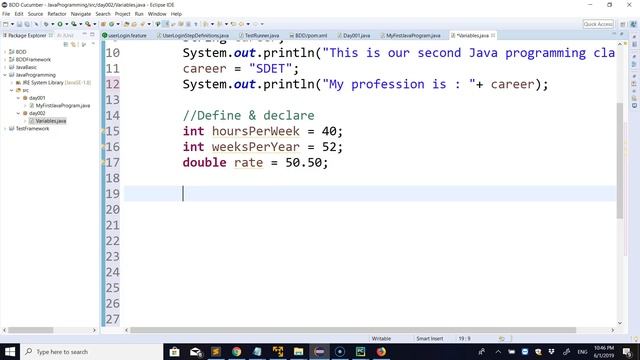Viewport: 640px width, 360px height.
Task: Open the File menu
Action: tap(6, 14)
